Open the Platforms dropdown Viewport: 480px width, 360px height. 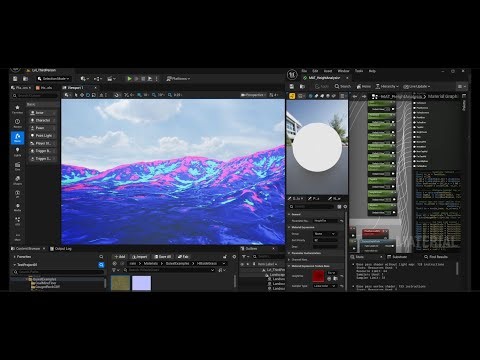tap(178, 79)
